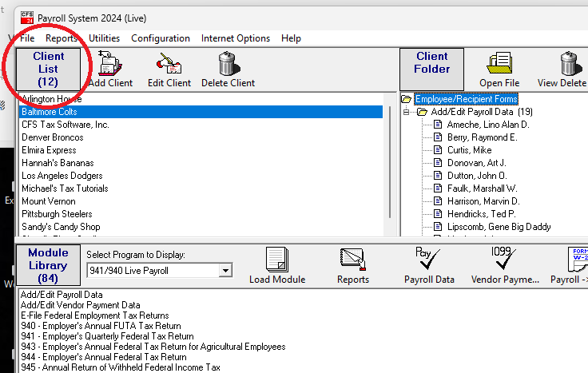This screenshot has height=373, width=588.
Task: Open the Configuration menu
Action: coord(161,38)
